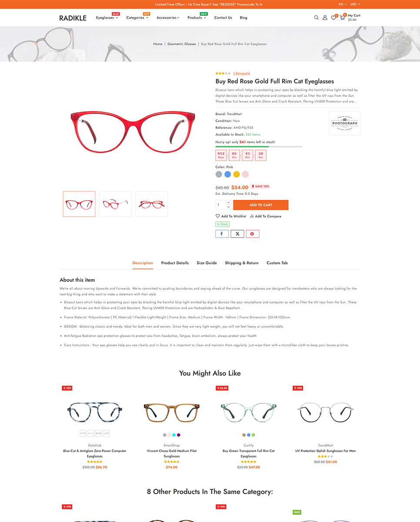Open the 1 Review(s) link
Image resolution: width=420 pixels, height=522 pixels.
[x=242, y=74]
